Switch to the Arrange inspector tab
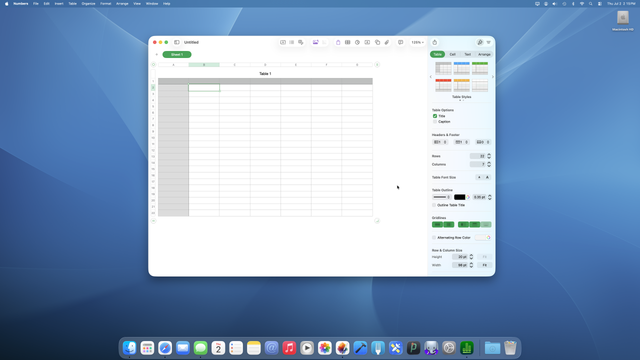This screenshot has height=360, width=640. click(484, 54)
